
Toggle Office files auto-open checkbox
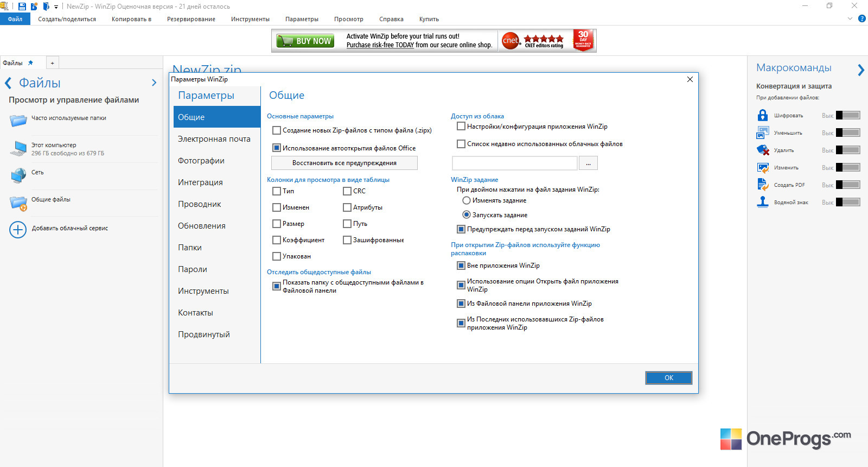pos(277,148)
